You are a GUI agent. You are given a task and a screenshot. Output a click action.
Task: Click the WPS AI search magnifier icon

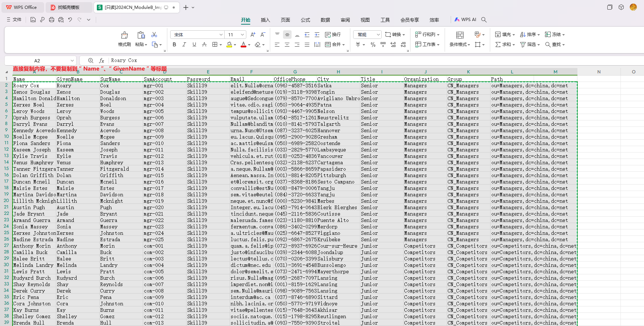[x=484, y=20]
